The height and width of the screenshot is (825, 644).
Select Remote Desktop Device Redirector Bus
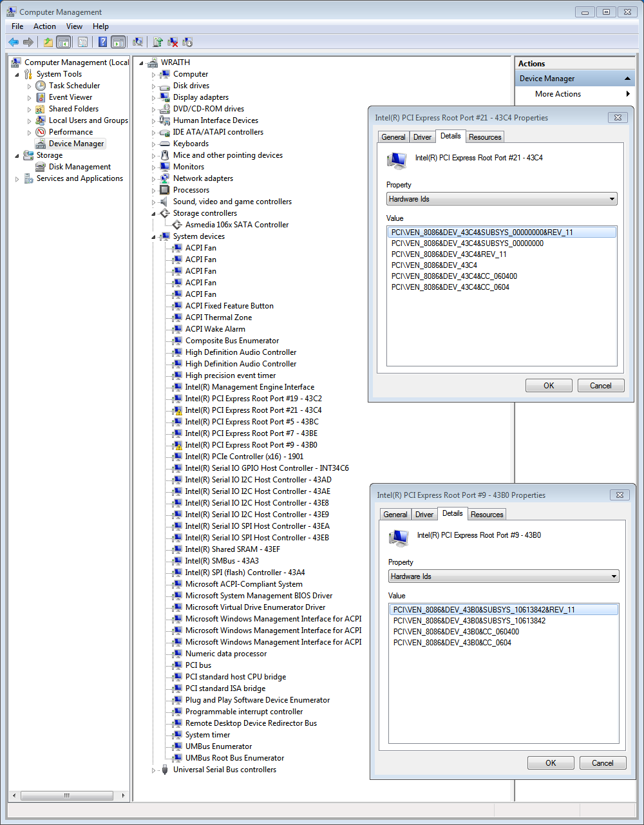pyautogui.click(x=251, y=723)
